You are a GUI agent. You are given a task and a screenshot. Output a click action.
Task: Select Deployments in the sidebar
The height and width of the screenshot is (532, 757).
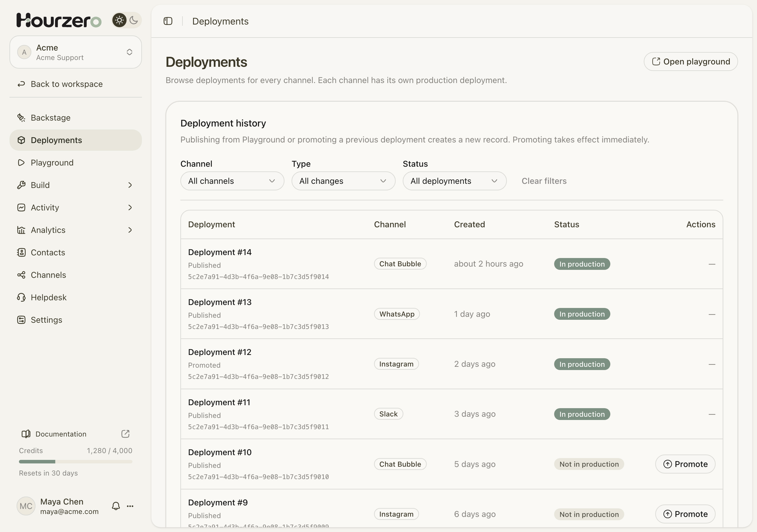point(75,140)
